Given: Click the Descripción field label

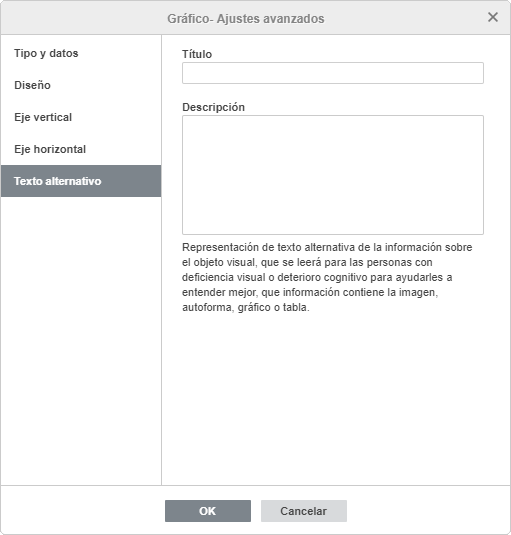Looking at the screenshot, I should click(x=213, y=107).
